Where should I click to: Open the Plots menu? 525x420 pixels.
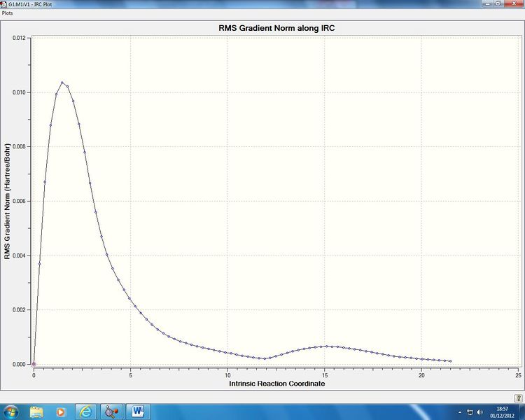point(8,13)
